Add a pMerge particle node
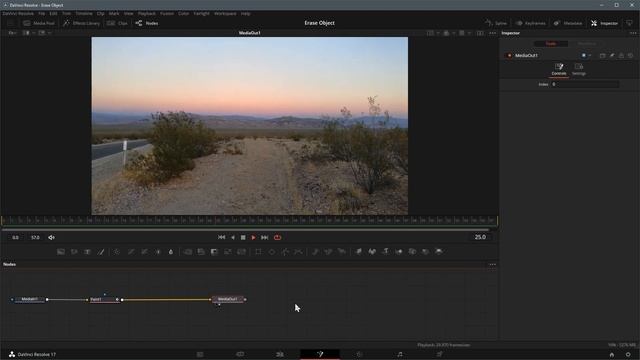This screenshot has height=360, width=640. [329, 252]
